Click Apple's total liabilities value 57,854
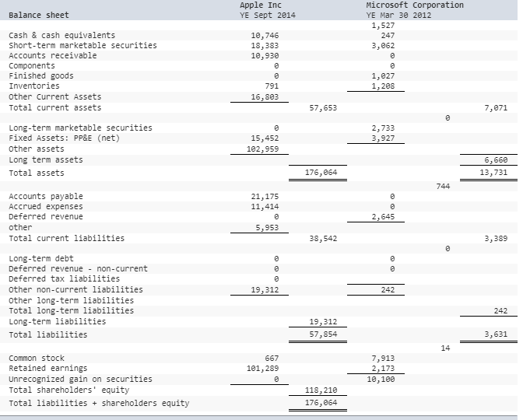Screen dimensions: 523x420 click(323, 334)
